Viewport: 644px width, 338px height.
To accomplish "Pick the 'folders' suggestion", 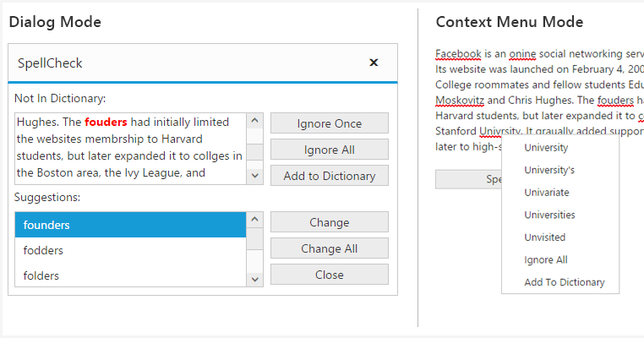I will (x=130, y=275).
